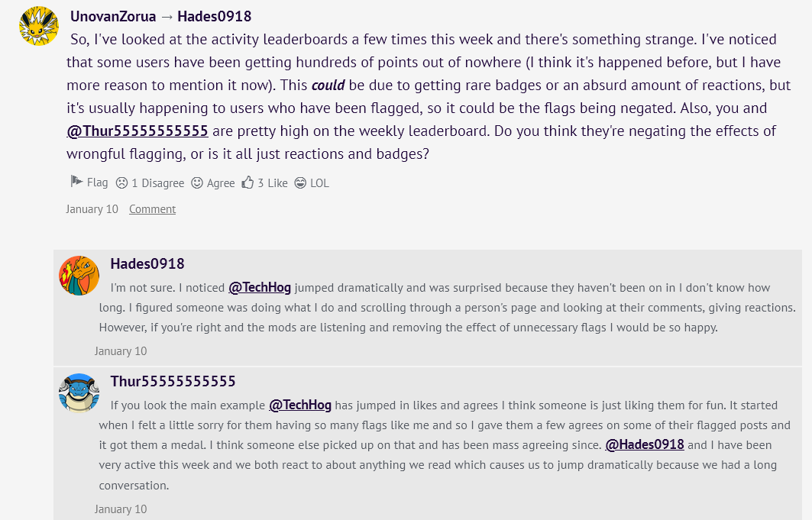
Task: Open UnovanZorua's Jolteon avatar
Action: pyautogui.click(x=39, y=25)
